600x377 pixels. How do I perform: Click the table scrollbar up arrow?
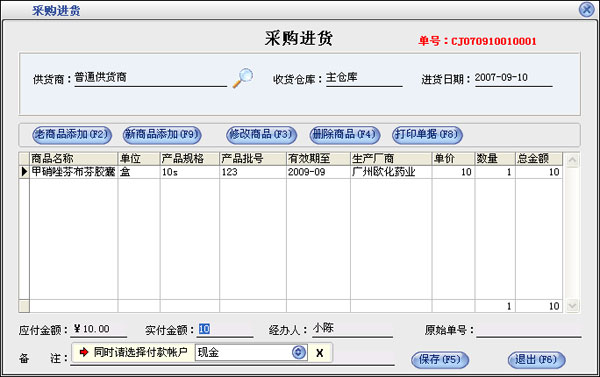572,160
